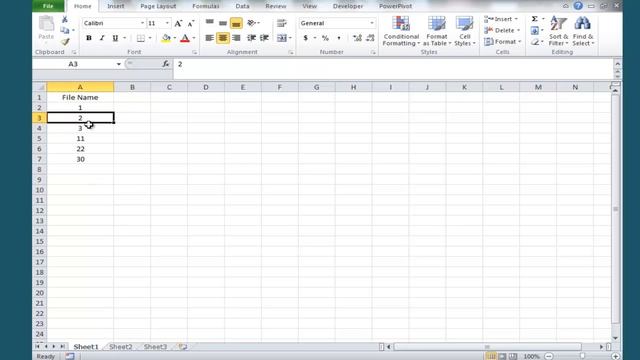Decrease font size with Shrink Font

pos(191,23)
